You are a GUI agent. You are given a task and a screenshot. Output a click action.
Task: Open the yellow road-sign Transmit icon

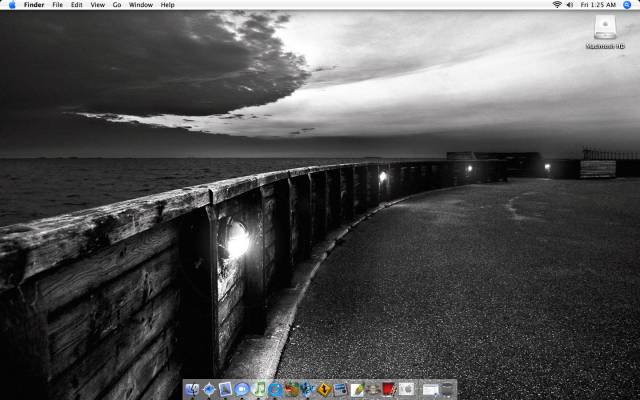324,390
